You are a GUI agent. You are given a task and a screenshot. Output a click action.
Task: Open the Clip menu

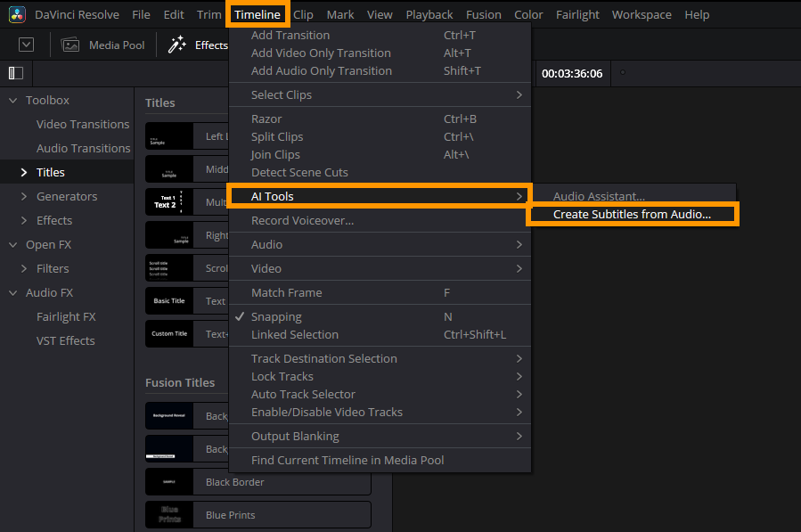[303, 15]
